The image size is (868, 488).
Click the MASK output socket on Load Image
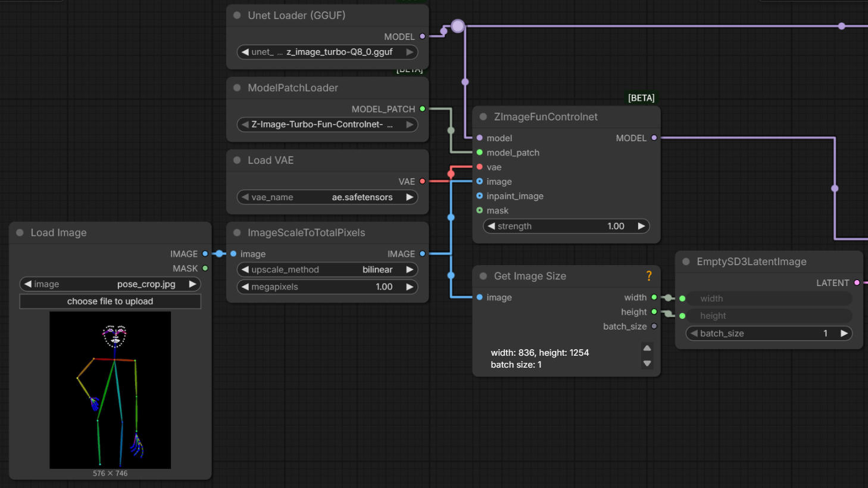point(205,269)
